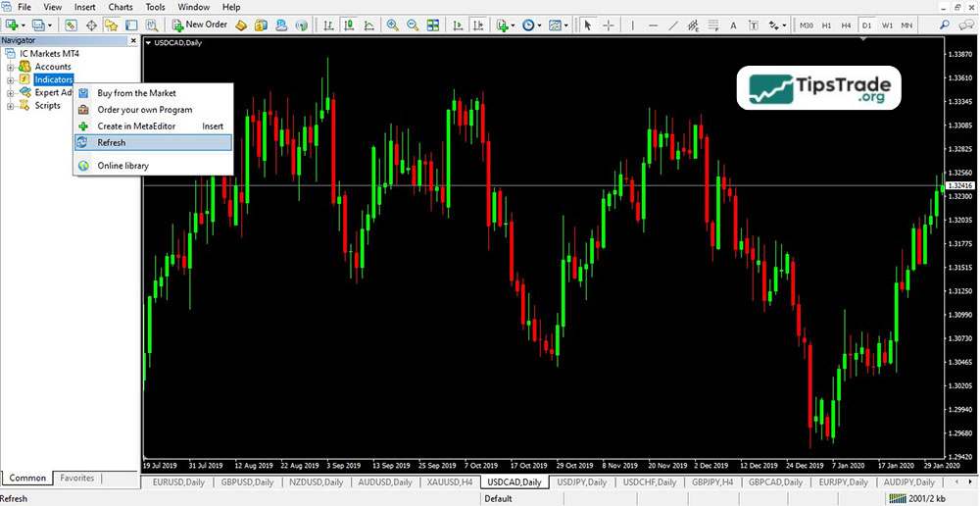Select the Crosshair tool
The height and width of the screenshot is (506, 980).
point(609,25)
